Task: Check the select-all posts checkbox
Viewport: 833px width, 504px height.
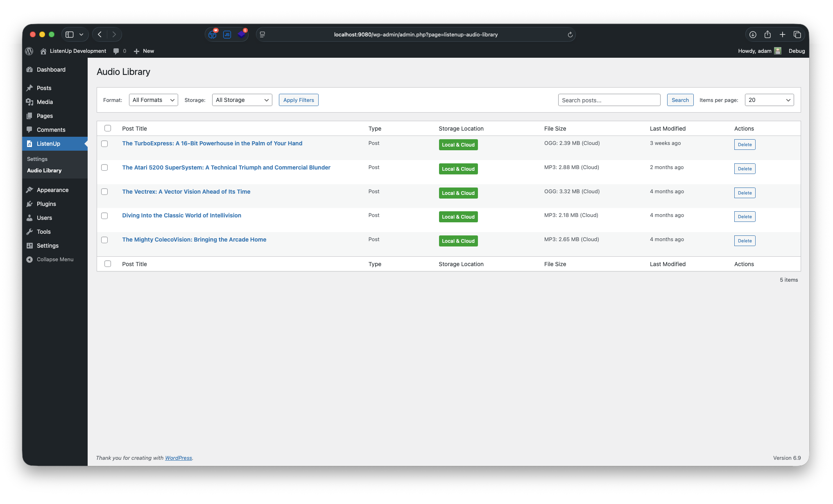Action: (108, 128)
